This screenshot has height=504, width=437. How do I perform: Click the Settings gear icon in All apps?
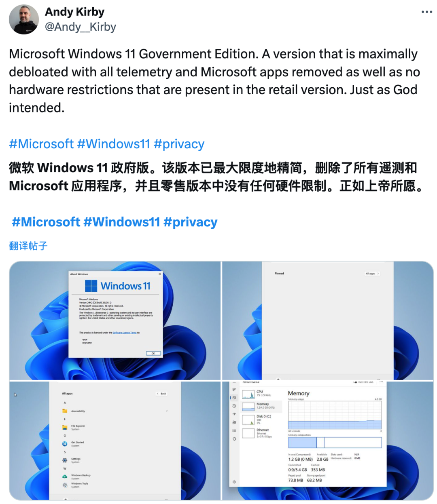tap(65, 460)
